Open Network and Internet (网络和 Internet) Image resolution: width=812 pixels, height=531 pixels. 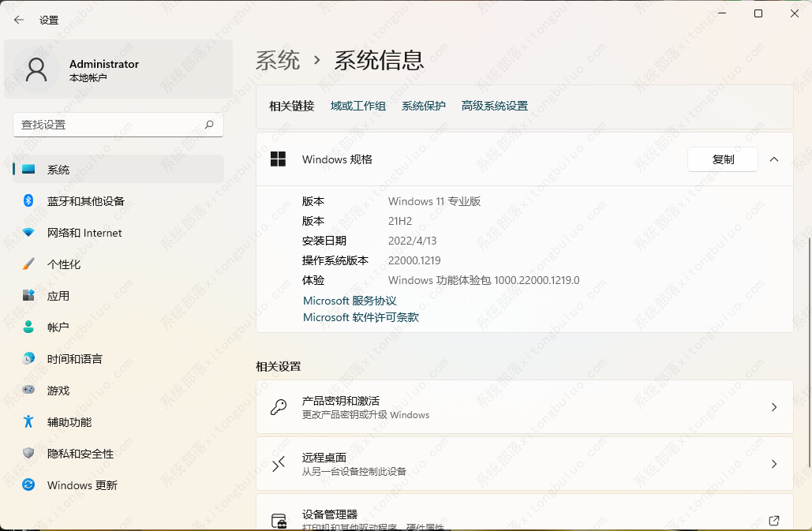(84, 233)
